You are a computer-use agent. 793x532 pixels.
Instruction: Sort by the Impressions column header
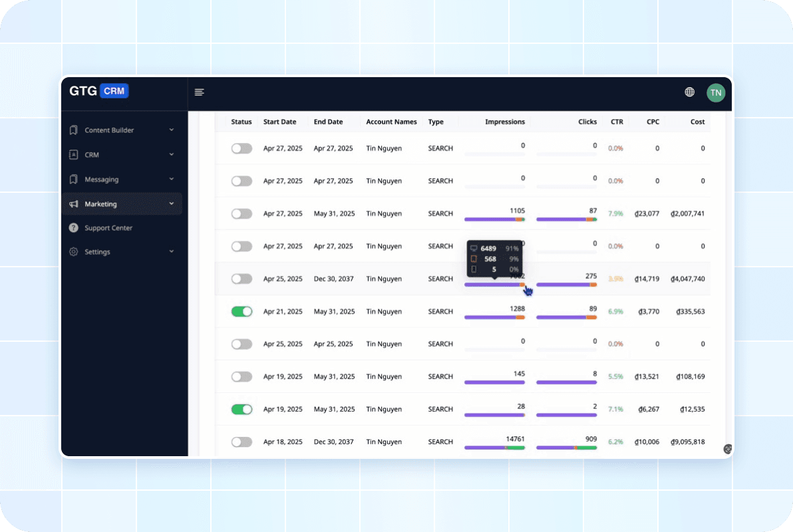pyautogui.click(x=505, y=122)
